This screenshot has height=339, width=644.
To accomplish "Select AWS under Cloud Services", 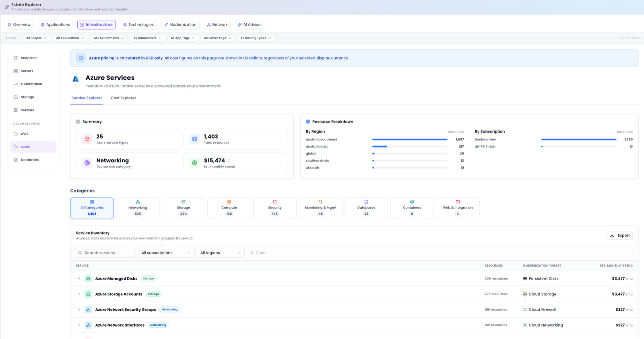I will [x=33, y=134].
